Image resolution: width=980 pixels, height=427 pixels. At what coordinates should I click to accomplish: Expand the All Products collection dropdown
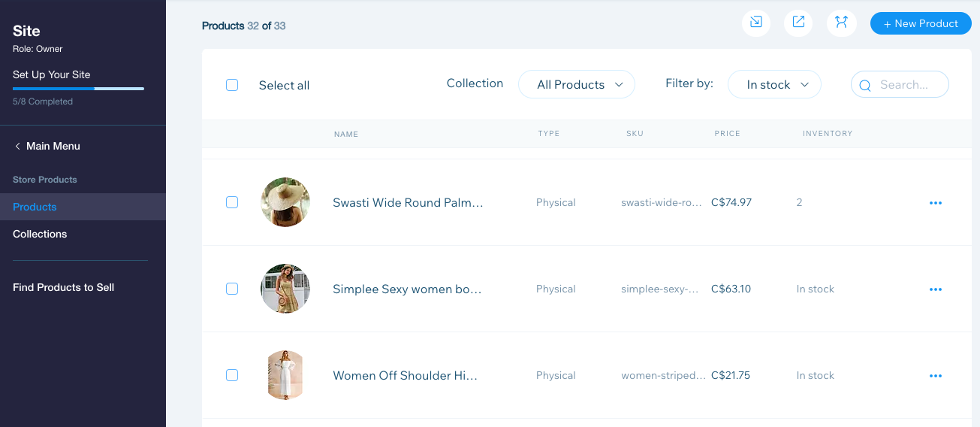(x=577, y=85)
